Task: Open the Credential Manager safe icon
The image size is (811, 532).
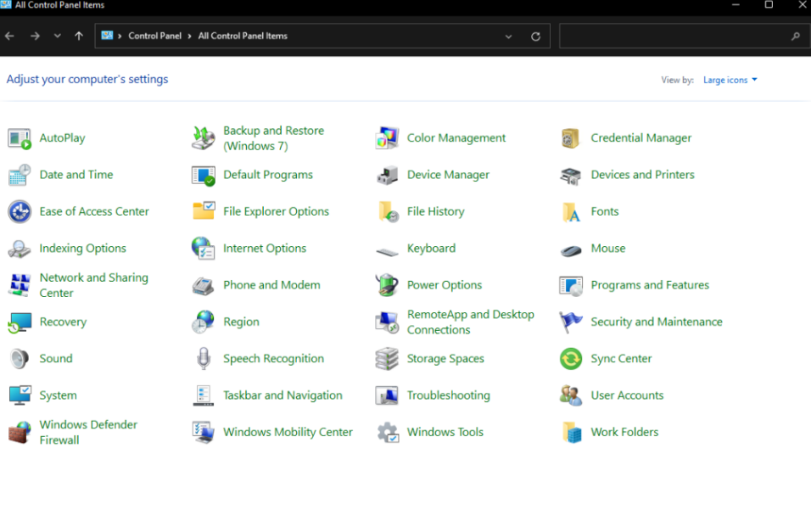Action: click(x=571, y=138)
